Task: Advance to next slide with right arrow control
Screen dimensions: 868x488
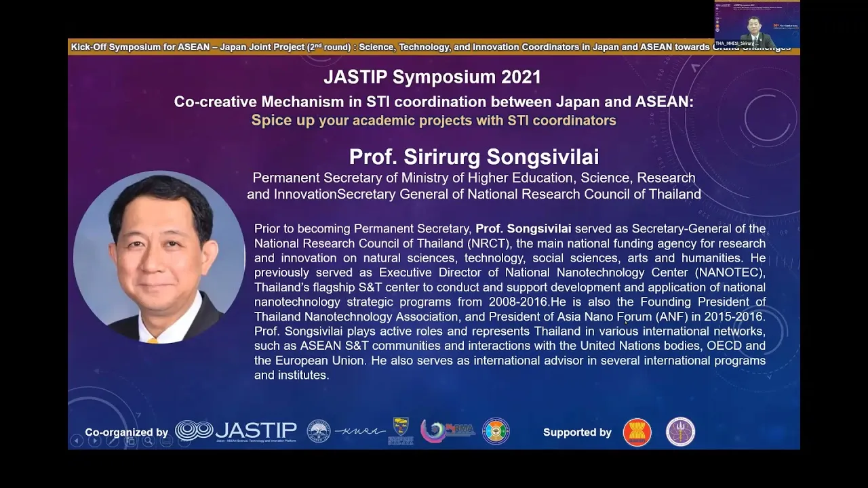Action: [x=95, y=441]
